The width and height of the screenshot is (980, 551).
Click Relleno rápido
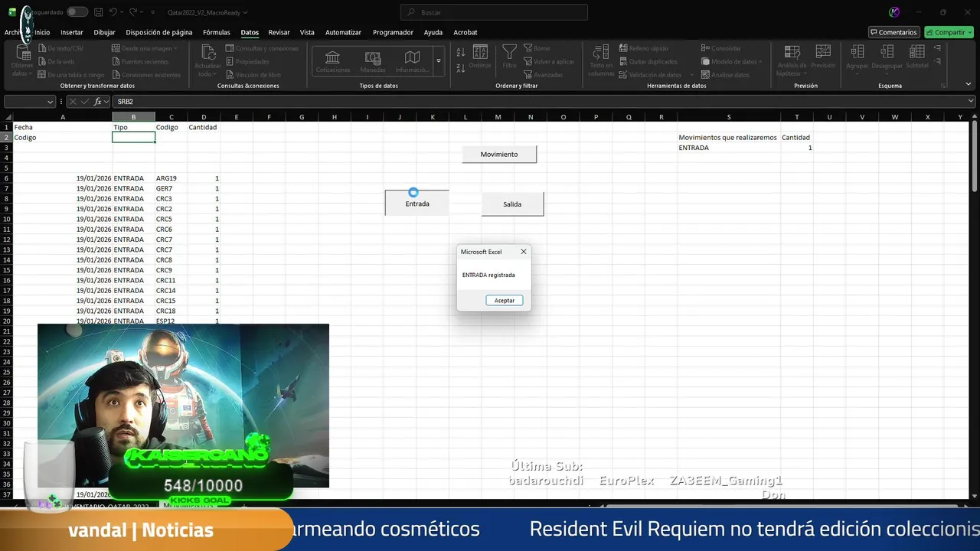pos(644,48)
